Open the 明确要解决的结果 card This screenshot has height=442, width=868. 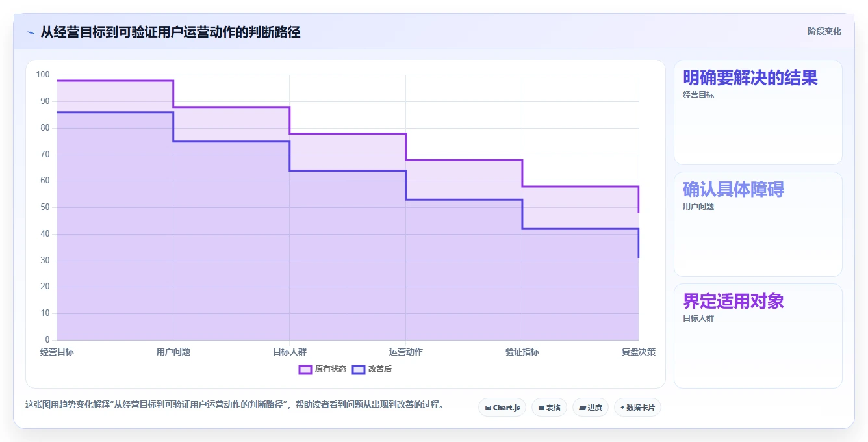tap(758, 112)
